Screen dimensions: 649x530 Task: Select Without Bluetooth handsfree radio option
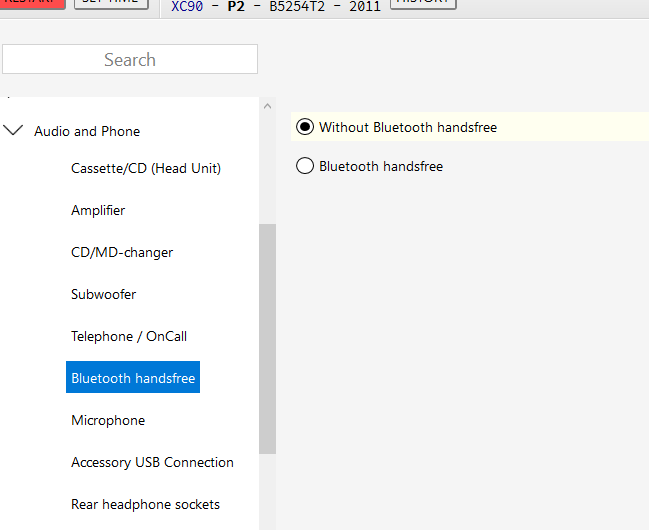(305, 127)
